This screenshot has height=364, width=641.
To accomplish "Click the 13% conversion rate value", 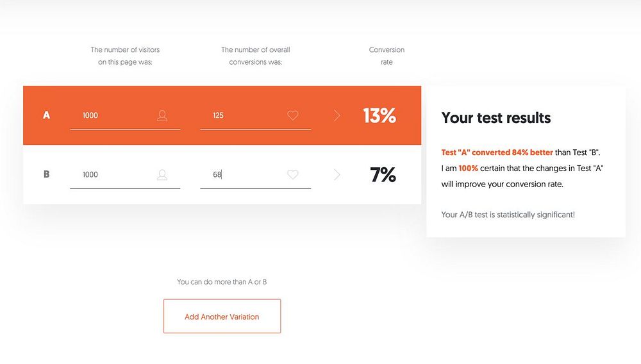I will [x=379, y=116].
